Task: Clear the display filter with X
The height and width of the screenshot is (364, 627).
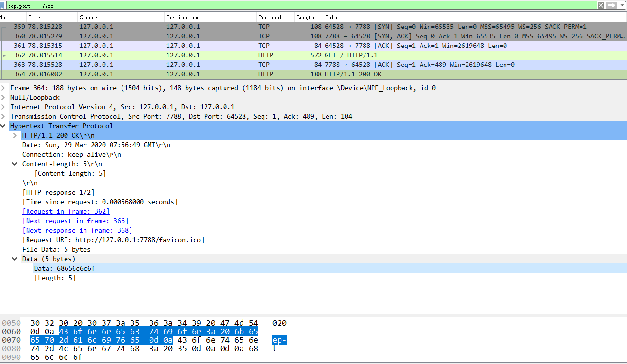Action: pyautogui.click(x=600, y=5)
